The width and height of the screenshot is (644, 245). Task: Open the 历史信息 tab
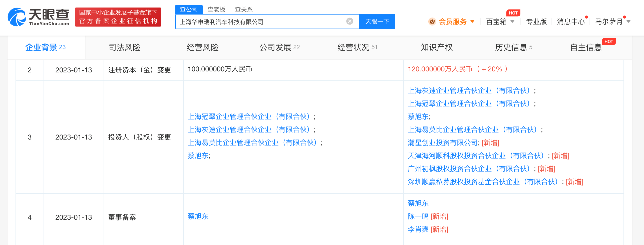[514, 47]
